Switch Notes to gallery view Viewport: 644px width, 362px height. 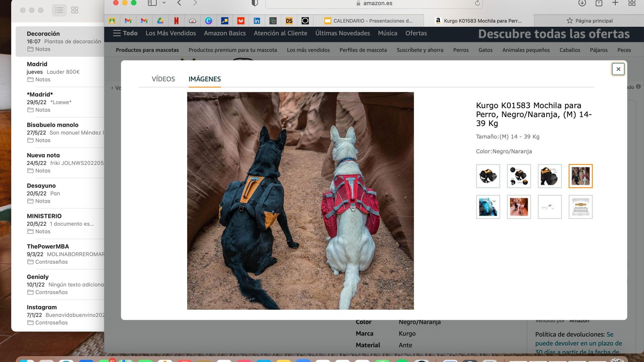coord(75,10)
